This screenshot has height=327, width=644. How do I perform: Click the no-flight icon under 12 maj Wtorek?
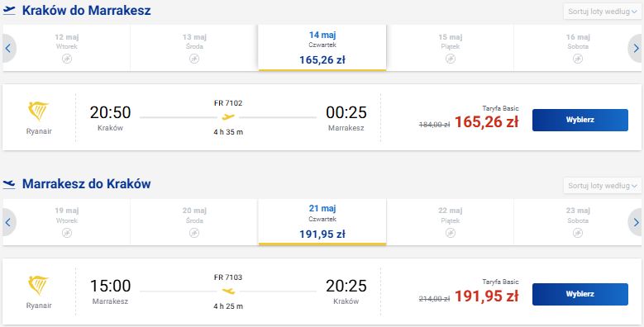click(x=66, y=59)
